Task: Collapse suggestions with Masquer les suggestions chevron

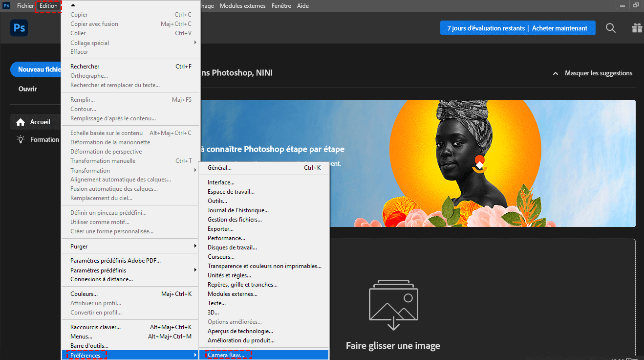Action: (555, 73)
